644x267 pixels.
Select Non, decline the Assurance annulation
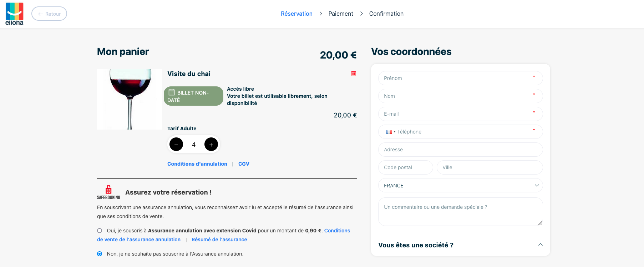point(100,254)
